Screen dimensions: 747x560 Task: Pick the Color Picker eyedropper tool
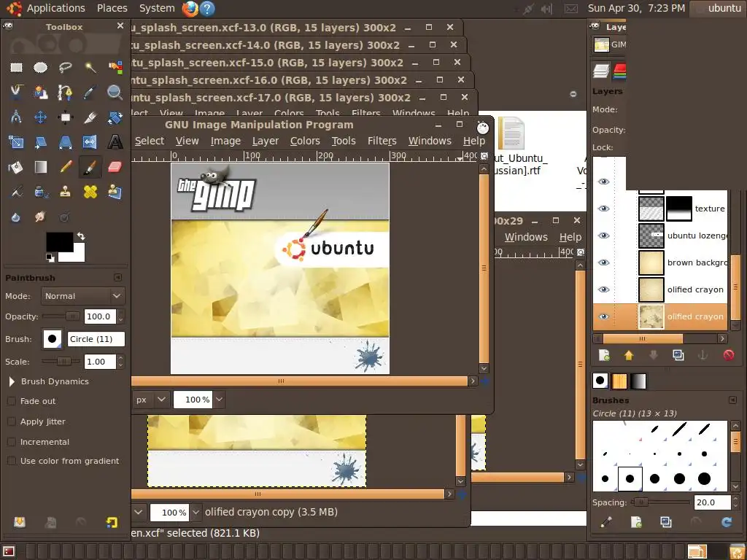[90, 92]
